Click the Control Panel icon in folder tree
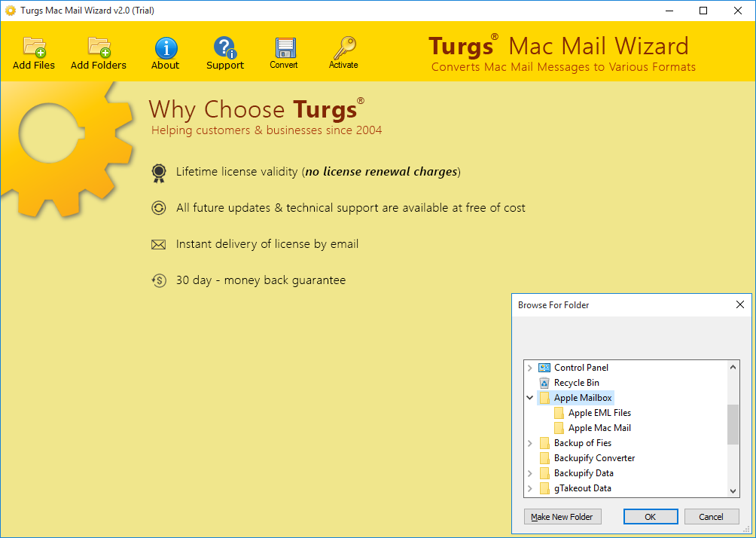The width and height of the screenshot is (756, 538). (x=544, y=368)
